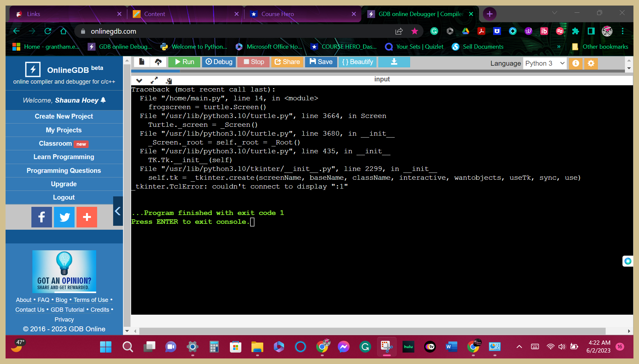Open Learn Programming
This screenshot has height=364, width=639.
64,157
